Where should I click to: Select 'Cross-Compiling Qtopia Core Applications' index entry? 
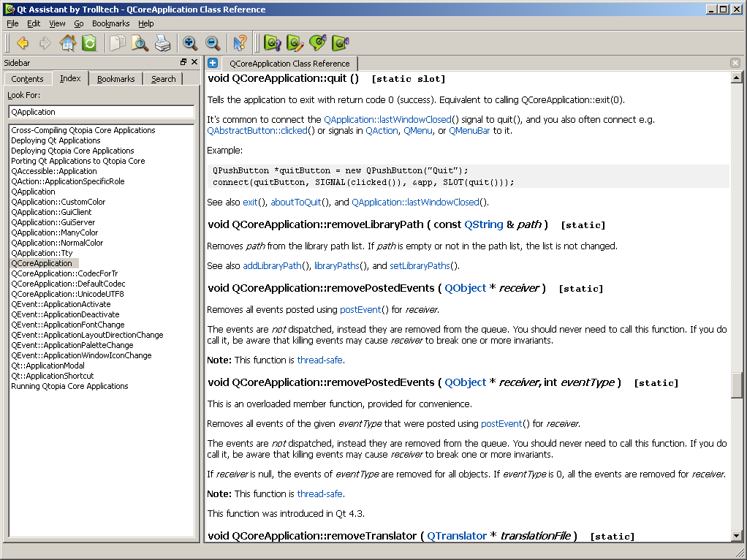click(83, 130)
